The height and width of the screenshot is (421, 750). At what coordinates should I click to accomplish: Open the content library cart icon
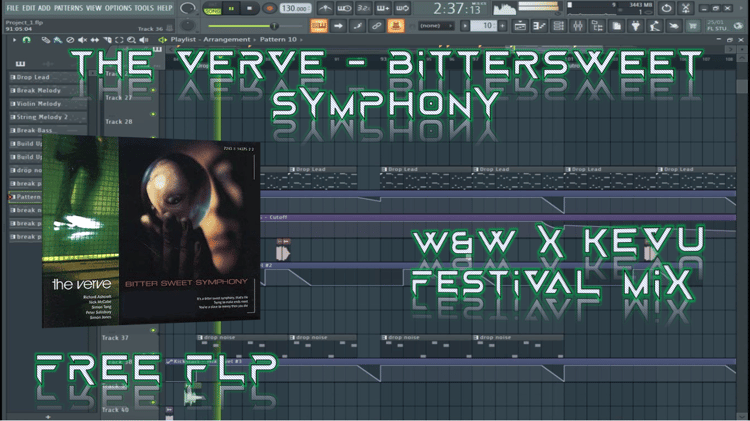(693, 26)
